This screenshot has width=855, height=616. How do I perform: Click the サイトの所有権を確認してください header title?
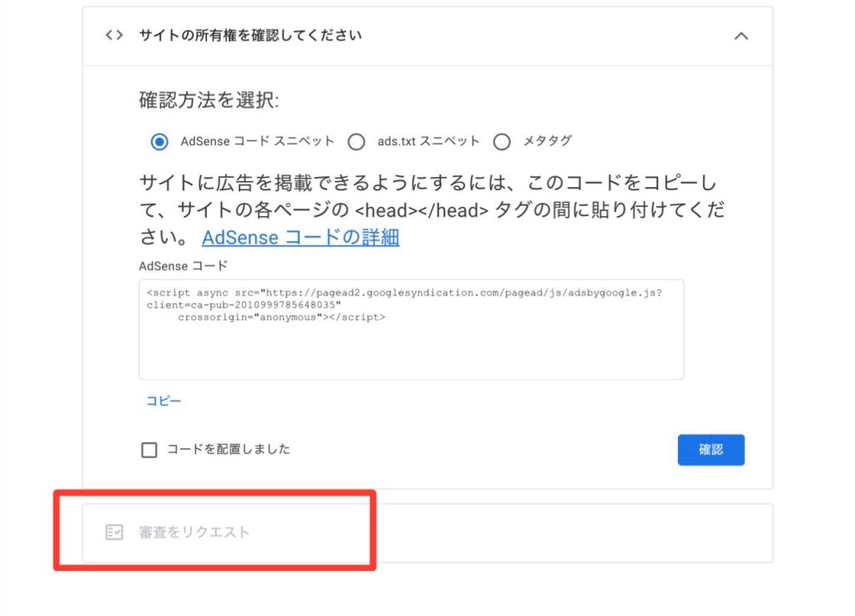pos(250,36)
